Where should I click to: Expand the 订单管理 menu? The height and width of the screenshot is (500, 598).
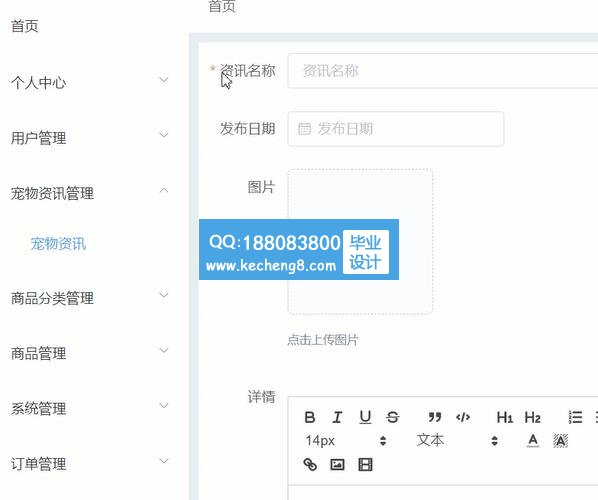pyautogui.click(x=90, y=463)
